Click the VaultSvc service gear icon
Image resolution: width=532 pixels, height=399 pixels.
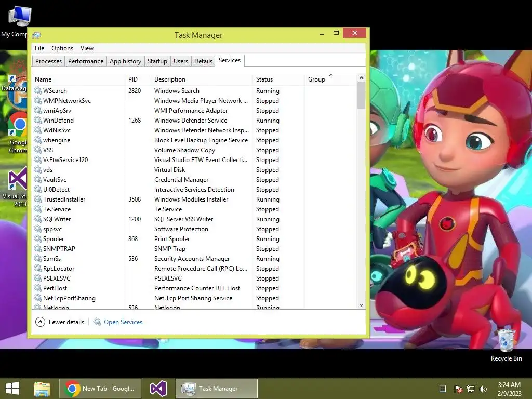37,179
